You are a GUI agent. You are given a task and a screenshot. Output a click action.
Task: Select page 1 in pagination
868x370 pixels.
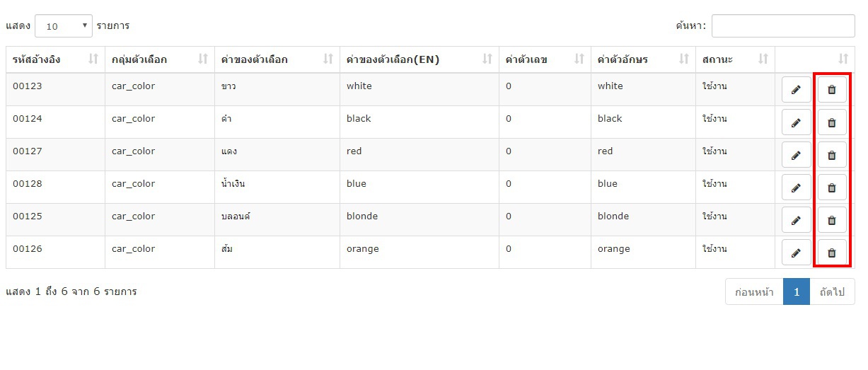(x=797, y=291)
